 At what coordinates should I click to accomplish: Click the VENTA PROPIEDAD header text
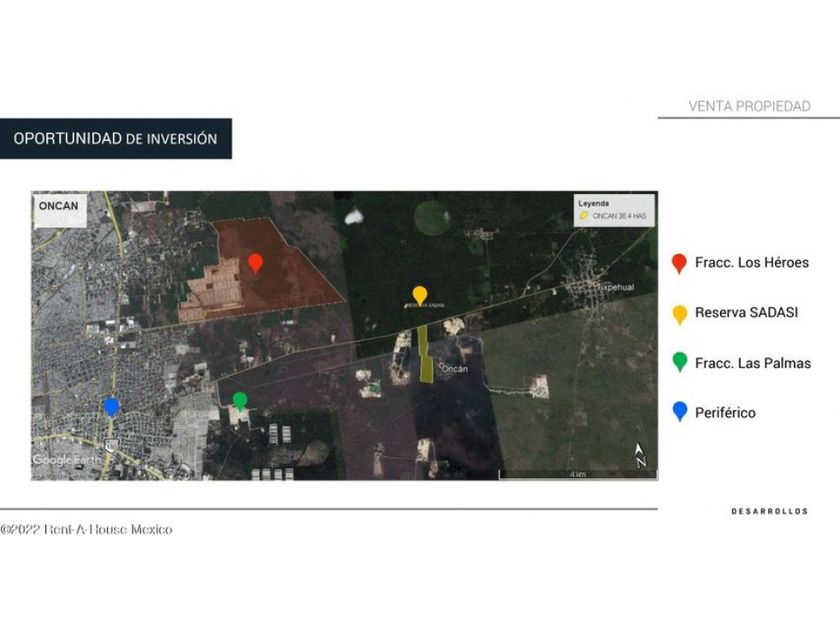tap(749, 106)
